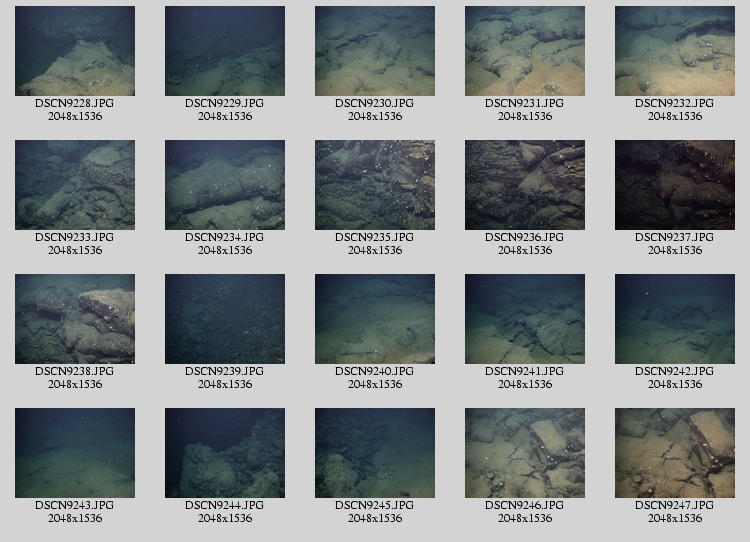
Task: Click the DSCN9235.JPG rocky thumbnail
Action: pyautogui.click(x=375, y=185)
